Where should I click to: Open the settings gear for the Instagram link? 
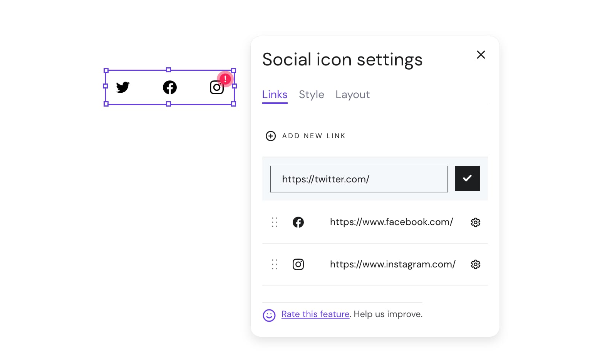coord(475,264)
